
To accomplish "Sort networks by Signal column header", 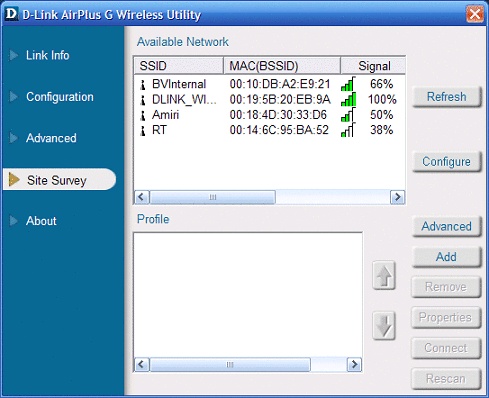I will (x=373, y=66).
